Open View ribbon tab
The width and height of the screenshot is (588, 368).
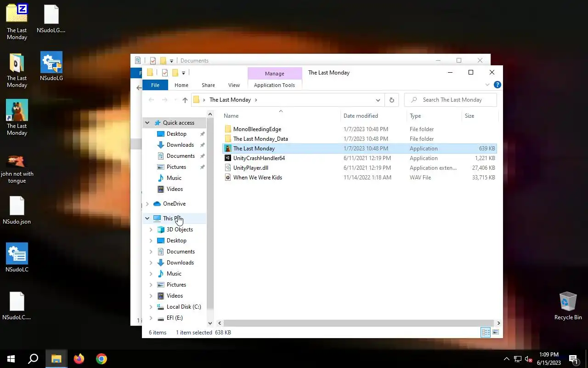pyautogui.click(x=234, y=85)
